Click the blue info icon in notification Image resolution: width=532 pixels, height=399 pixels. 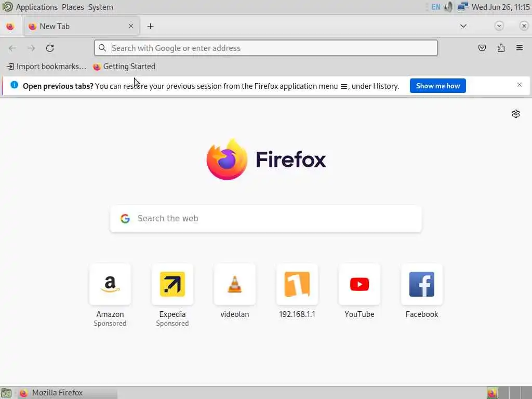coord(14,85)
